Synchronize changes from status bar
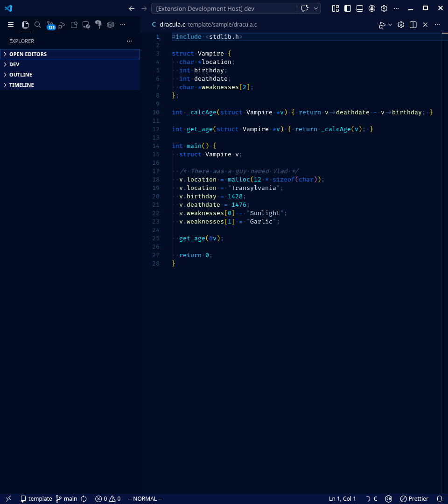This screenshot has height=504, width=448. click(x=84, y=498)
